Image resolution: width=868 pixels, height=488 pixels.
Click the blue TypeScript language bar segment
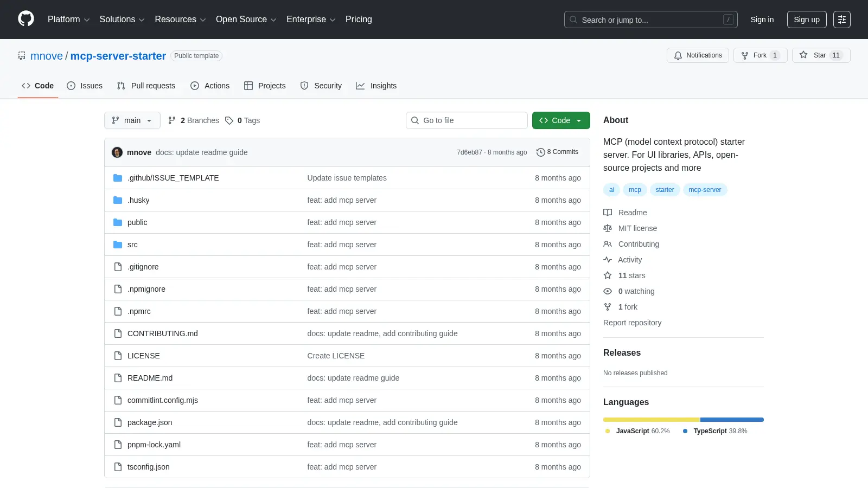[732, 420]
